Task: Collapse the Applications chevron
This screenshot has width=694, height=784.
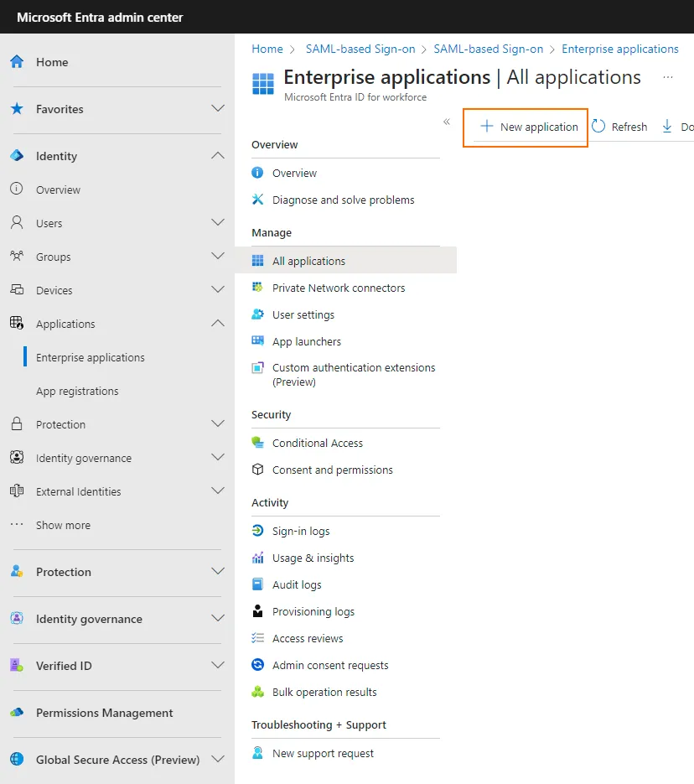Action: tap(218, 323)
